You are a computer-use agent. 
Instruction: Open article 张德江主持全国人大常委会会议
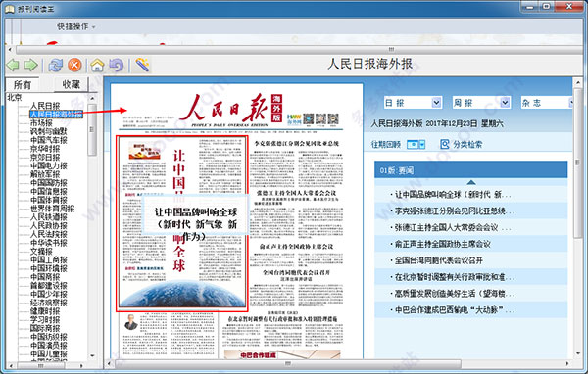point(452,227)
